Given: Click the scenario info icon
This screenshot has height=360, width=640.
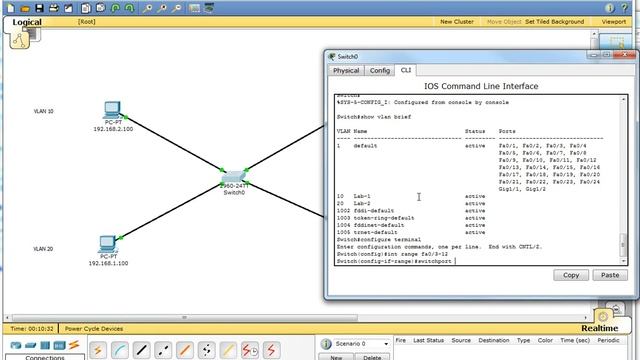Looking at the screenshot, I should coord(326,344).
